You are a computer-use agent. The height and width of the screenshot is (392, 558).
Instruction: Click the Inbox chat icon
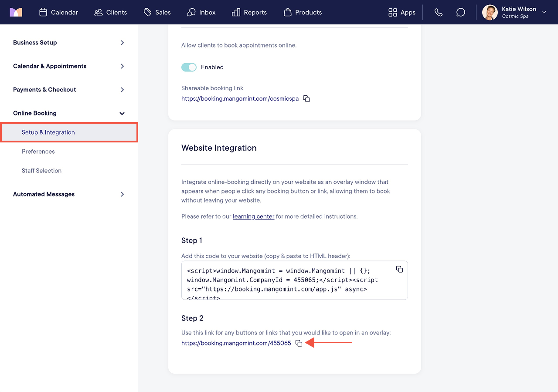tap(191, 12)
